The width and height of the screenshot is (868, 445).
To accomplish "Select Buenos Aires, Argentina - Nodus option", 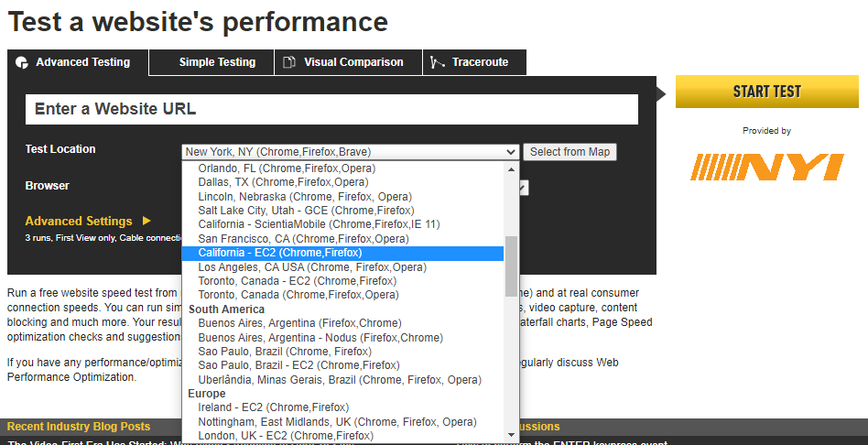I will [x=342, y=338].
